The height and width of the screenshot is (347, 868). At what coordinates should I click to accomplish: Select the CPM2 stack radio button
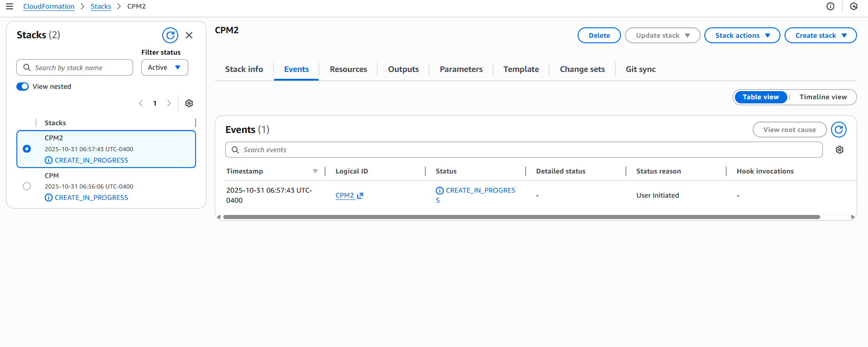[27, 149]
